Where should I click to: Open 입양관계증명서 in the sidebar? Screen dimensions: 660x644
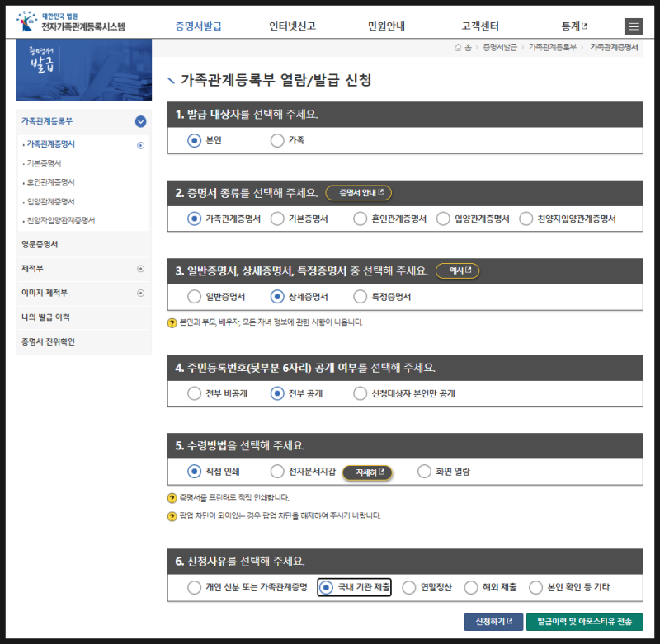coord(51,202)
